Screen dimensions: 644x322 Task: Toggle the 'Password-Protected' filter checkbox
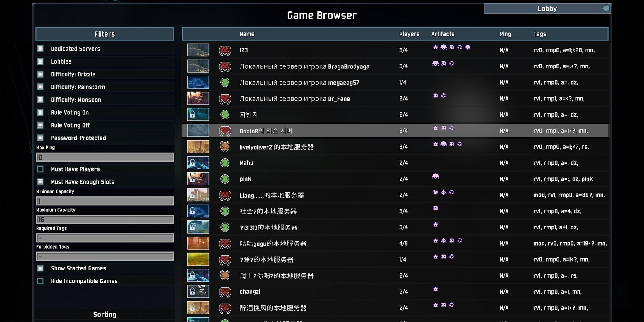tap(41, 138)
